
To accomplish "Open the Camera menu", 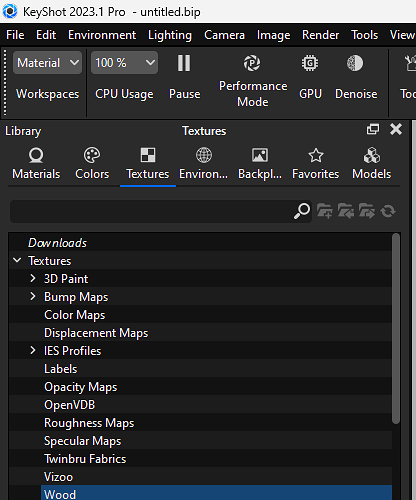I will [224, 35].
